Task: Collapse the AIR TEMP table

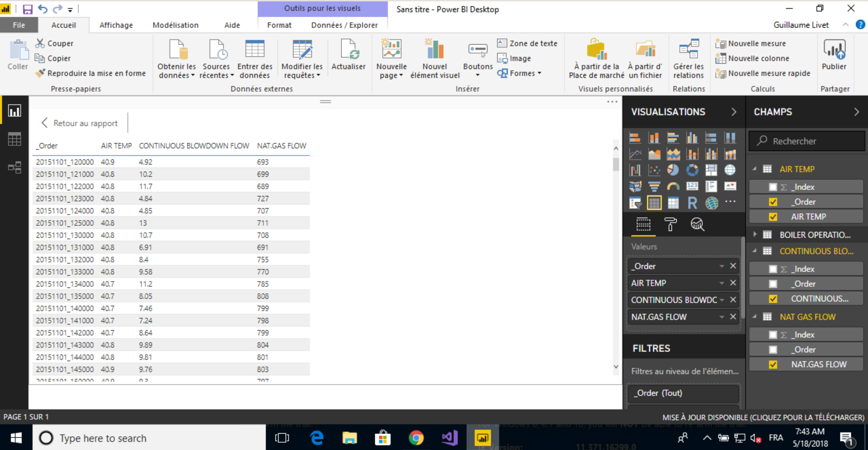Action: coord(755,169)
